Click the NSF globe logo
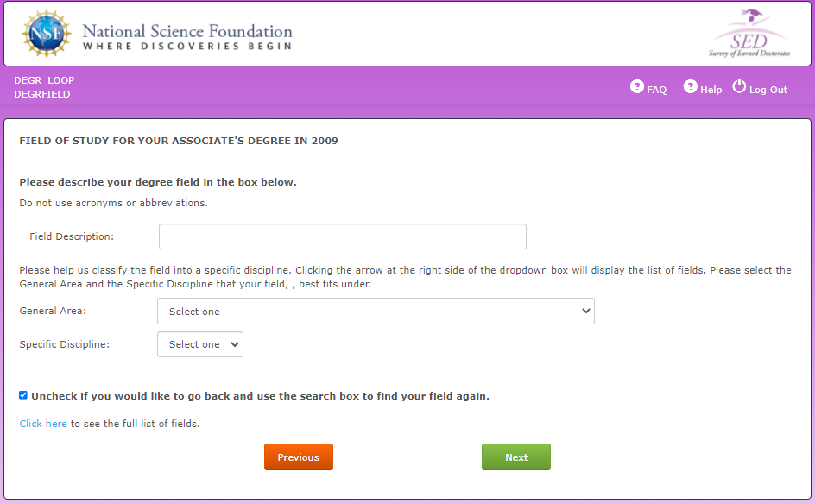 coord(46,34)
